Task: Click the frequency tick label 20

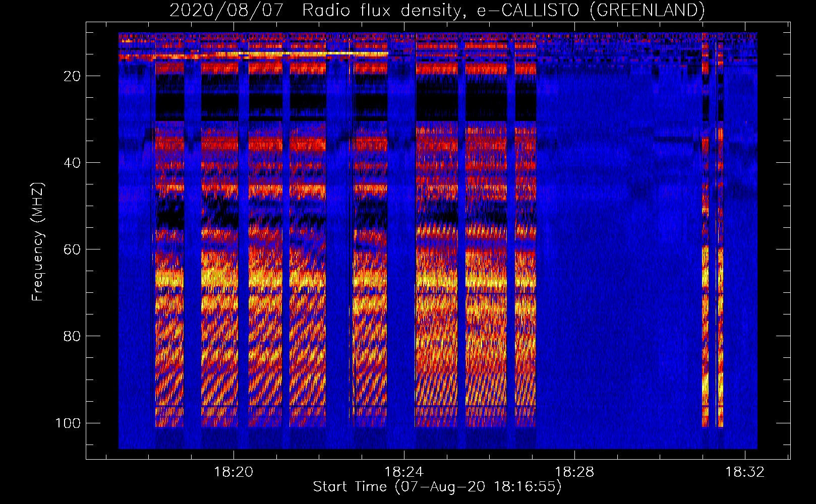Action: tap(72, 76)
